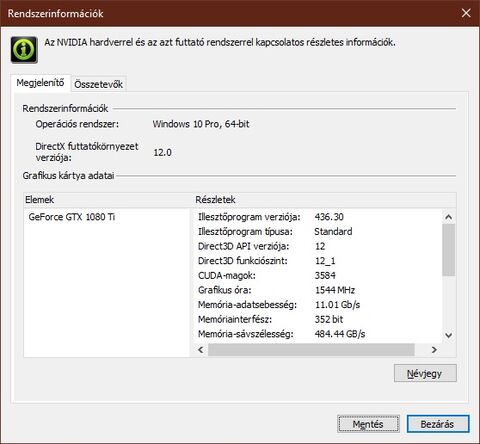Click the Bezárás button
The height and width of the screenshot is (444, 480).
tap(437, 424)
